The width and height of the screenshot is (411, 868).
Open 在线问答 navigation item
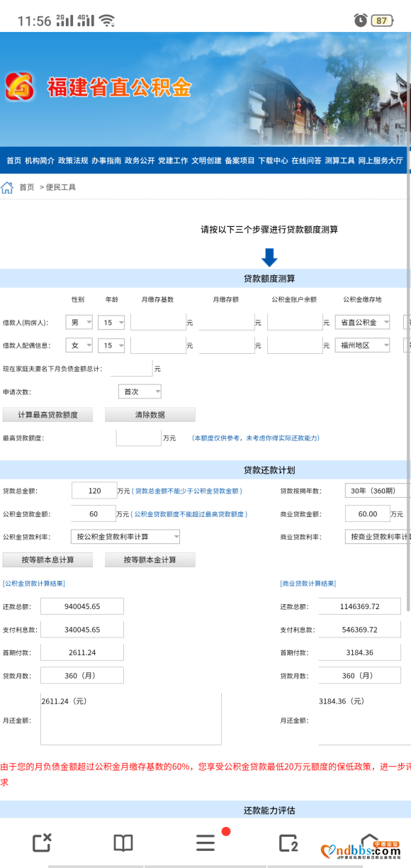[306, 161]
